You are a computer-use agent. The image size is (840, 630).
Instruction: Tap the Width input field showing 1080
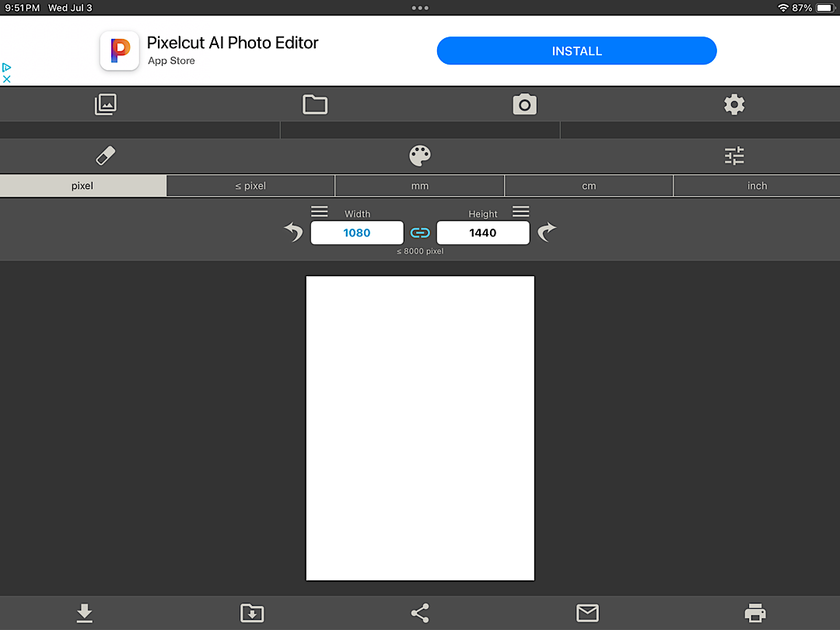(x=357, y=233)
